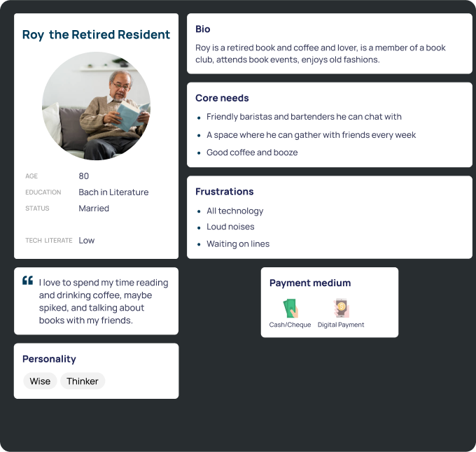Screen dimensions: 476x452
Task: Click the Good coffee and booze bullet
Action: pyautogui.click(x=252, y=153)
